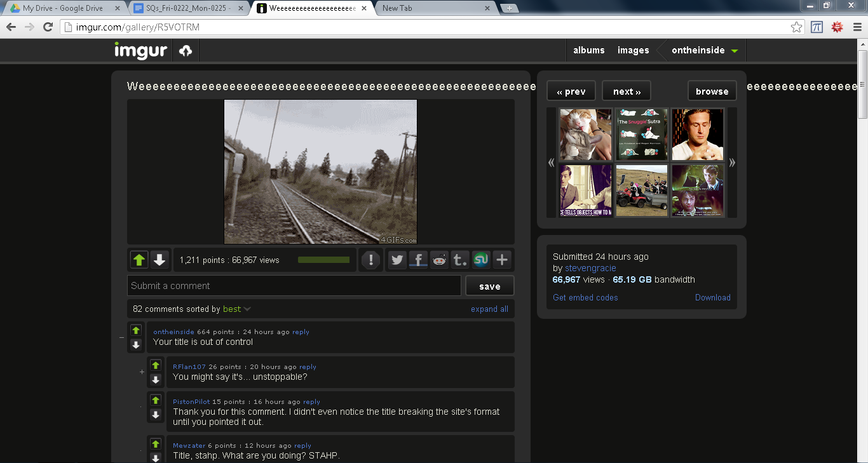Viewport: 868px width, 463px height.
Task: Open Mewzater's username link
Action: tap(189, 445)
